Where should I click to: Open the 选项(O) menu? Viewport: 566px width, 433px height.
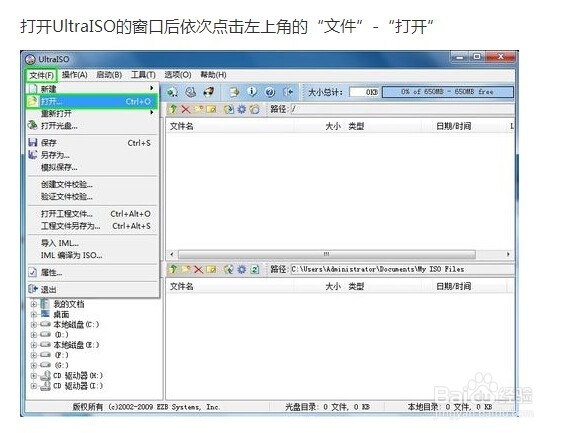(x=178, y=75)
